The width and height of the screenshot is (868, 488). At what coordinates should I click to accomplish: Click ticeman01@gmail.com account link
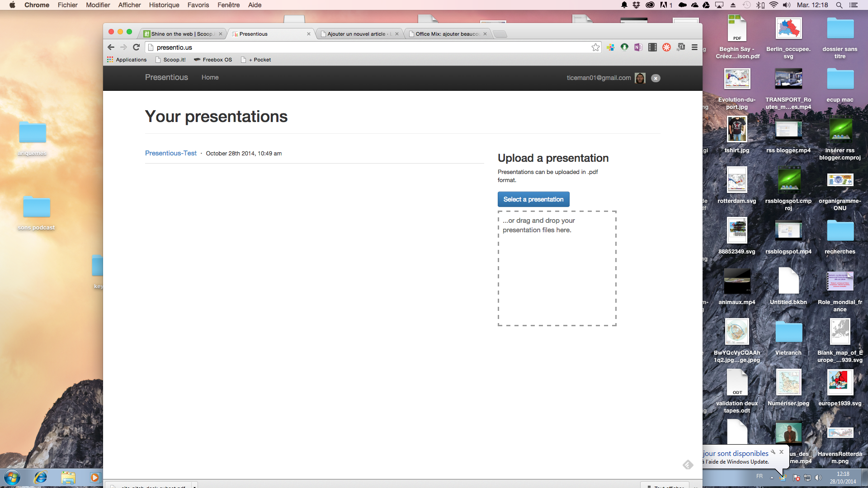click(x=599, y=78)
